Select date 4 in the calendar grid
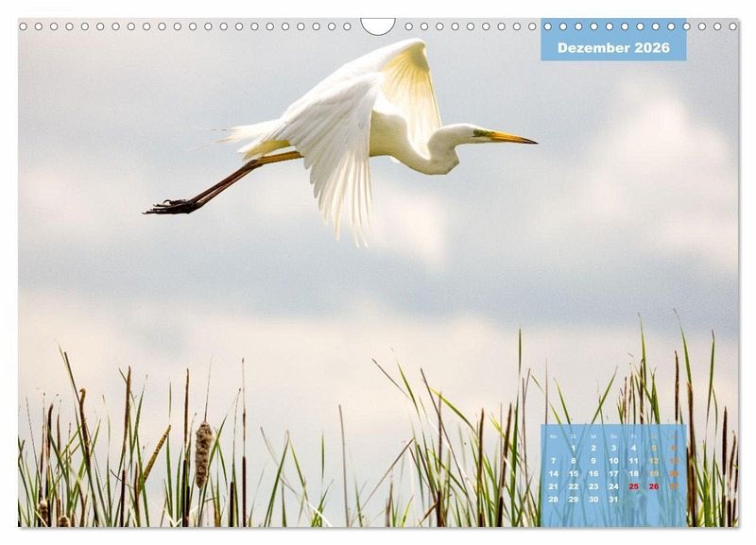Viewport: 756px width, 545px height. coord(633,448)
